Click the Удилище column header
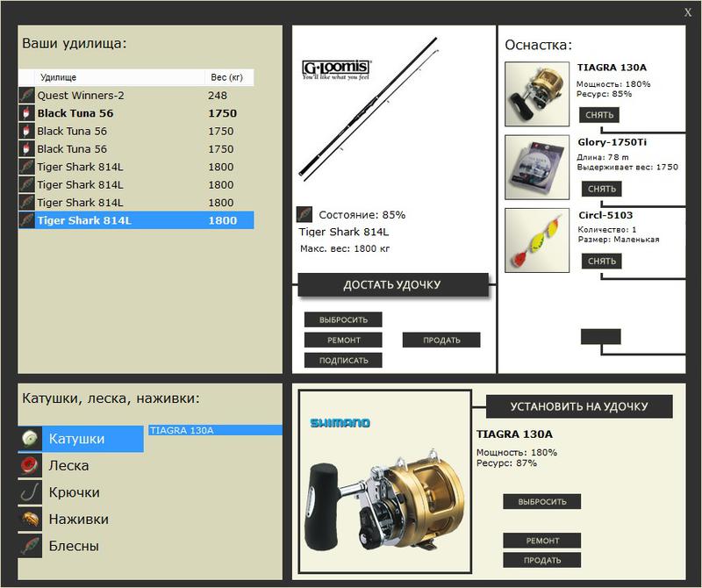 coord(119,77)
